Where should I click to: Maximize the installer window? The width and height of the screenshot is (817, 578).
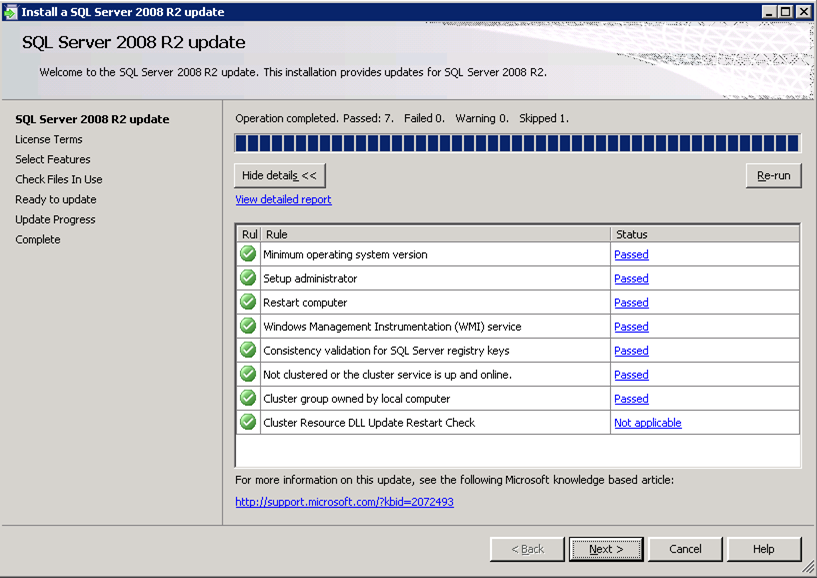coord(785,11)
